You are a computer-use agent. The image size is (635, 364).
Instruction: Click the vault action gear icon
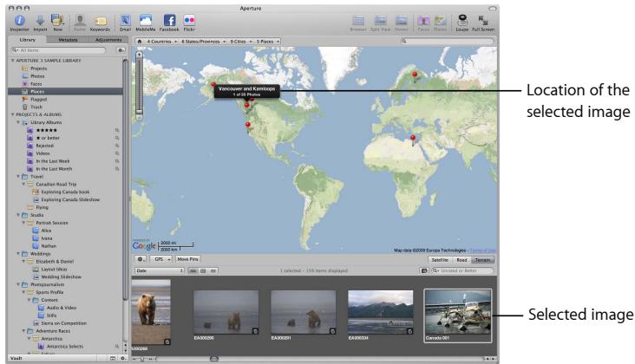[x=123, y=358]
